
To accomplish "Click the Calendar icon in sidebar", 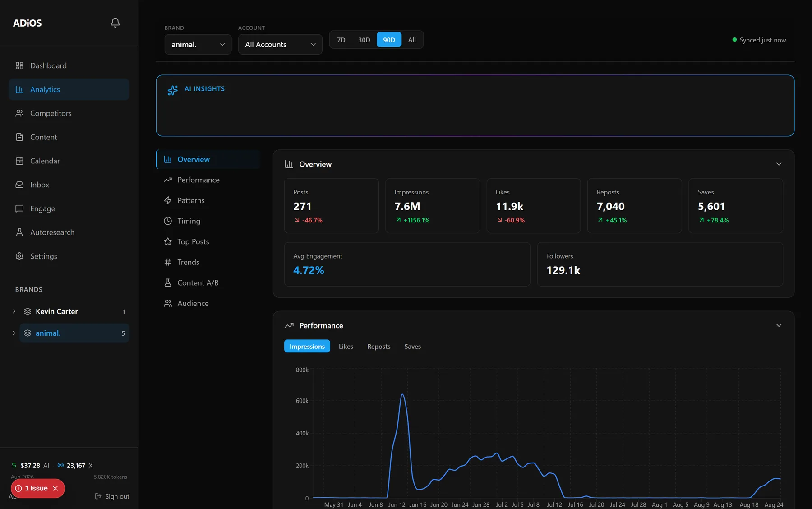I will (19, 161).
